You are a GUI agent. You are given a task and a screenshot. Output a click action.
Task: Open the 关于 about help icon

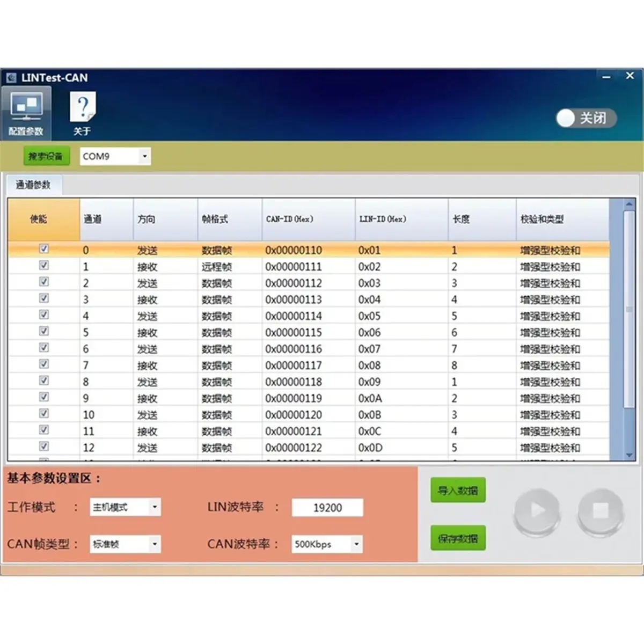tap(82, 114)
